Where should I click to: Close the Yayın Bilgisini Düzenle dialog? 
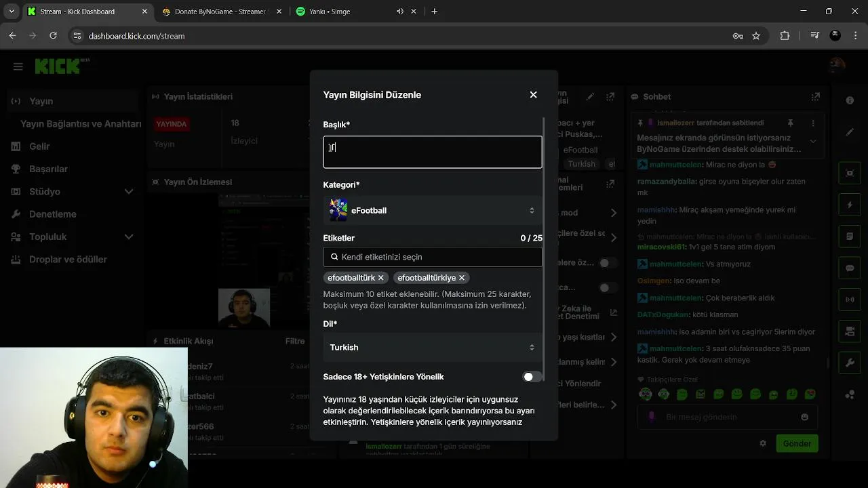click(x=533, y=95)
